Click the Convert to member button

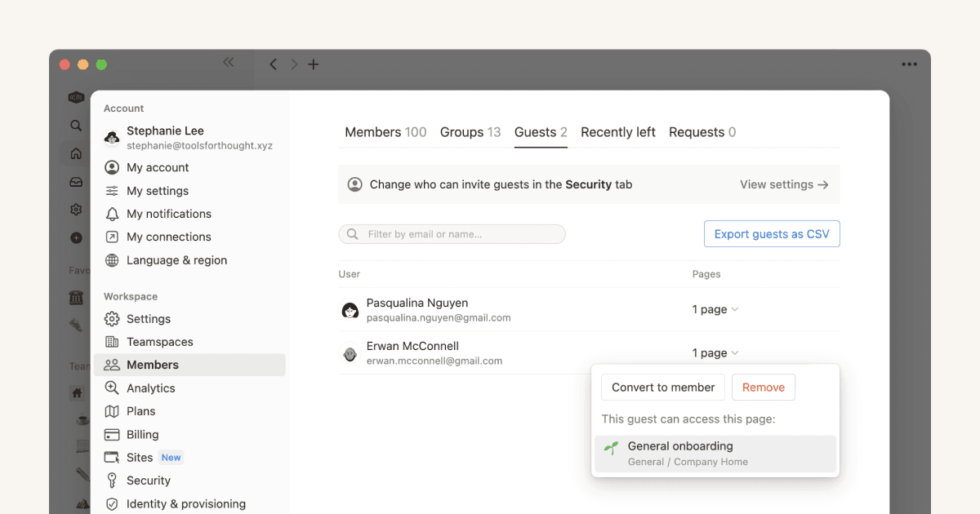(662, 387)
